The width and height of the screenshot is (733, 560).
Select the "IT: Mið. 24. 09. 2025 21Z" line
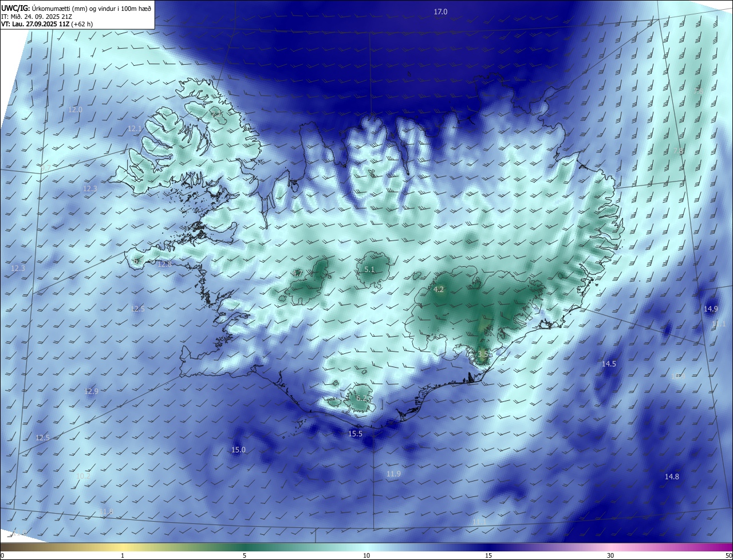point(37,17)
